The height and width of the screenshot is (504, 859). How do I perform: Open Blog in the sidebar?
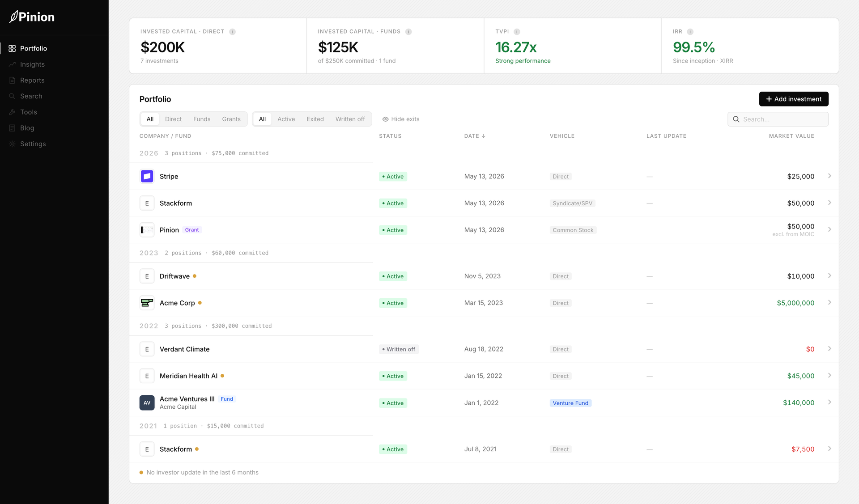point(27,128)
